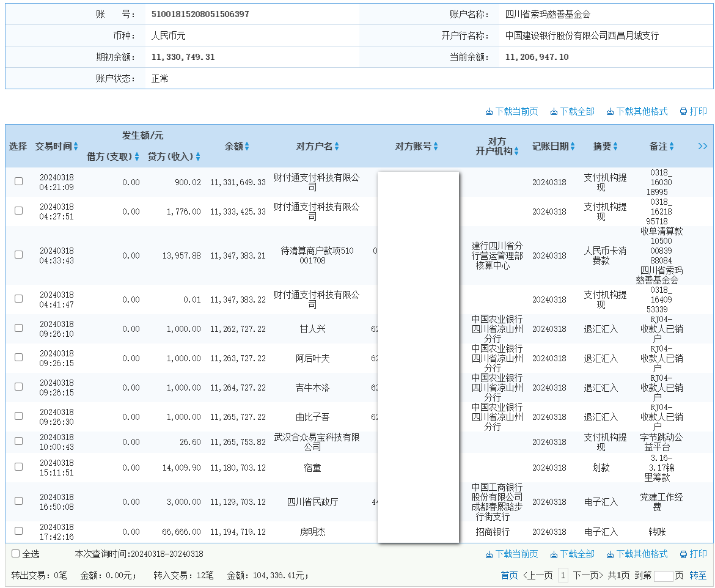Select the 四川省民政厅 transaction checkbox
Image resolution: width=715 pixels, height=588 pixels.
19,501
